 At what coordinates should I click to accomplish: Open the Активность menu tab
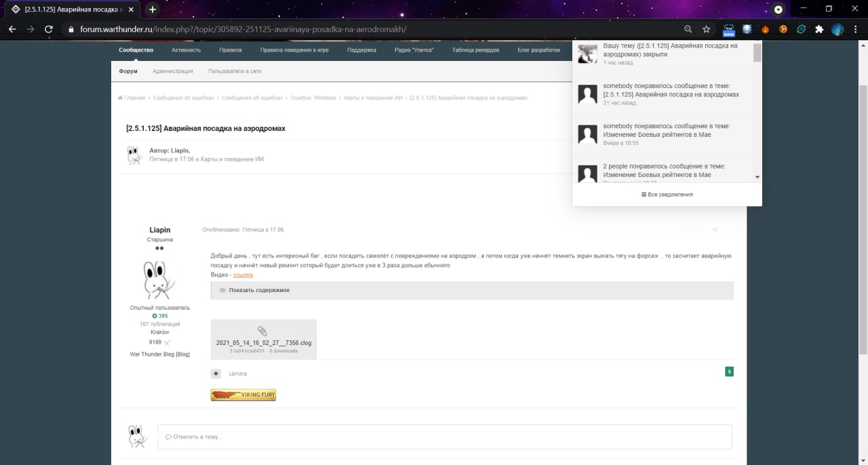(x=186, y=50)
